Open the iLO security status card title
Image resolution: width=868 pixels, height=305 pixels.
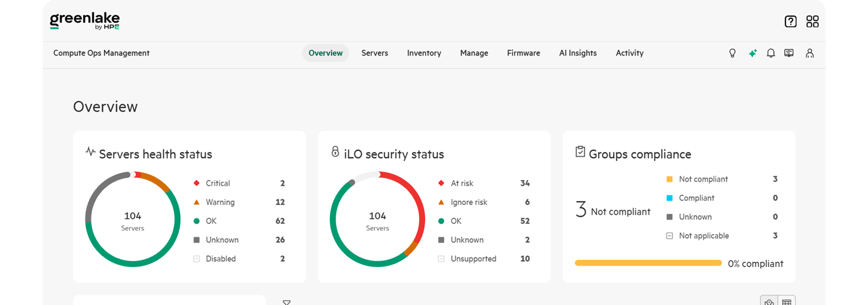pos(394,154)
